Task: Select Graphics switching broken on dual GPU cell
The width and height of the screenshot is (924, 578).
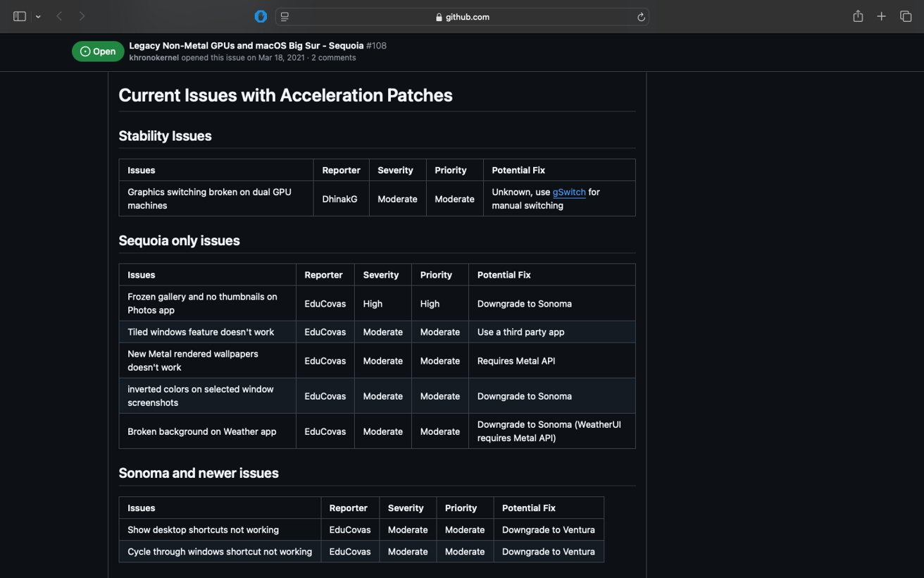Action: pos(216,199)
